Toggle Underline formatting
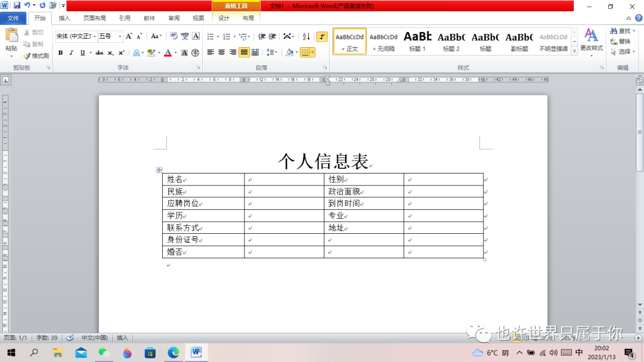This screenshot has width=644, height=362. point(82,52)
